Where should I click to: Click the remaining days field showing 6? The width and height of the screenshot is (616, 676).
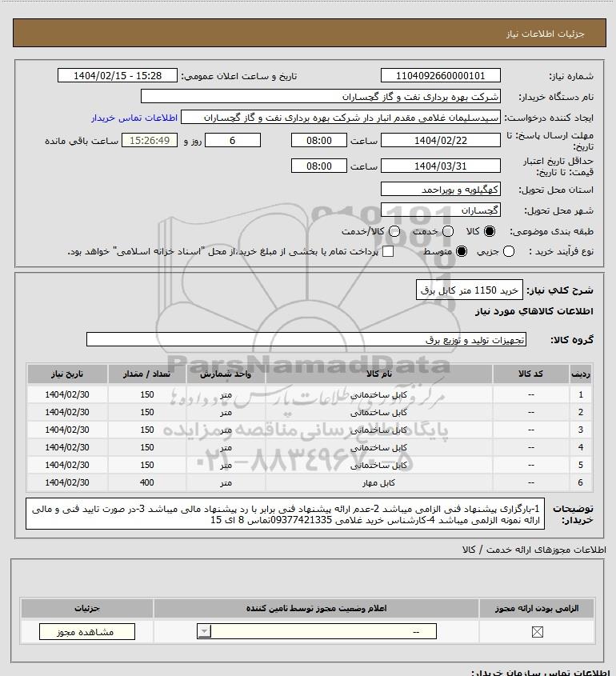click(x=233, y=141)
